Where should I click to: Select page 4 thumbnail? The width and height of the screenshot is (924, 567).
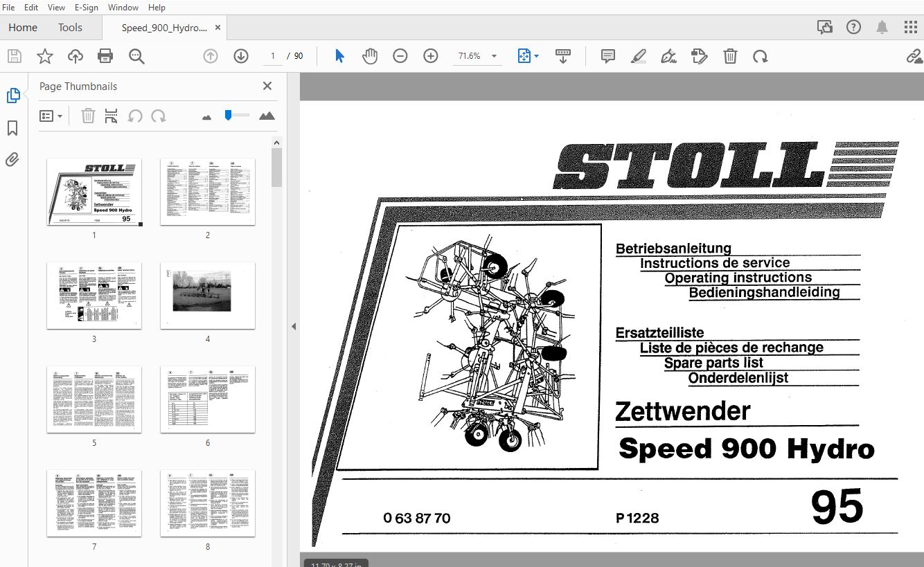(208, 296)
